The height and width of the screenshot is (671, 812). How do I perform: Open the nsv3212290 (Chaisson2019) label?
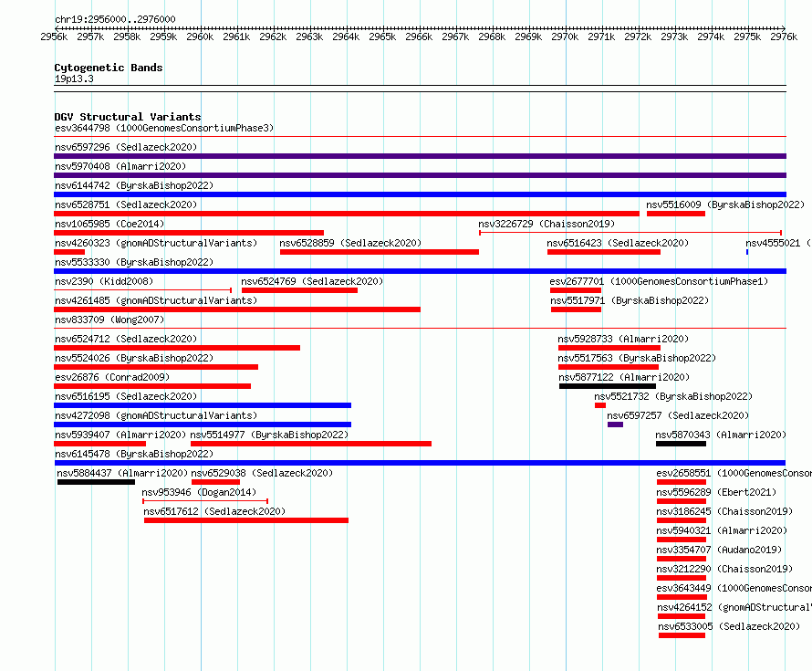[724, 569]
